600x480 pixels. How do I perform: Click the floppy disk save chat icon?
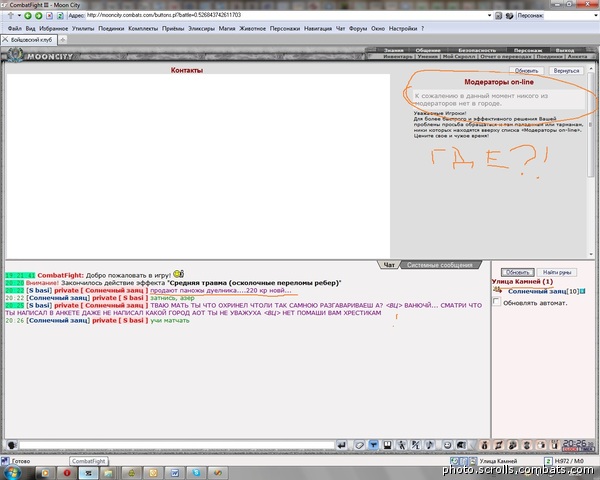[387, 445]
